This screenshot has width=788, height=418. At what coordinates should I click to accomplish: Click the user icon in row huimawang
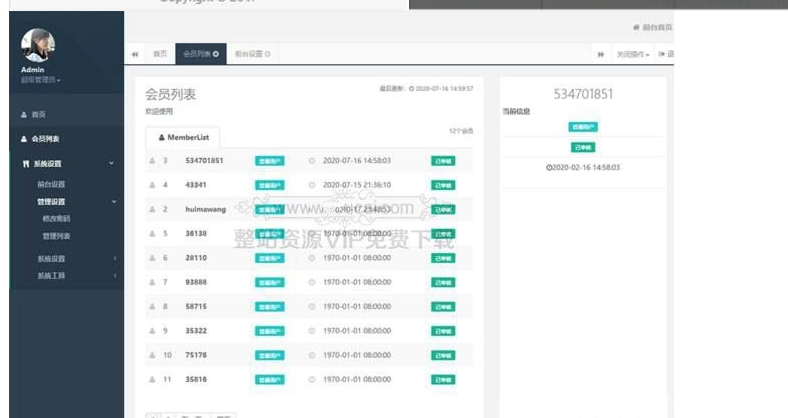[x=152, y=209]
